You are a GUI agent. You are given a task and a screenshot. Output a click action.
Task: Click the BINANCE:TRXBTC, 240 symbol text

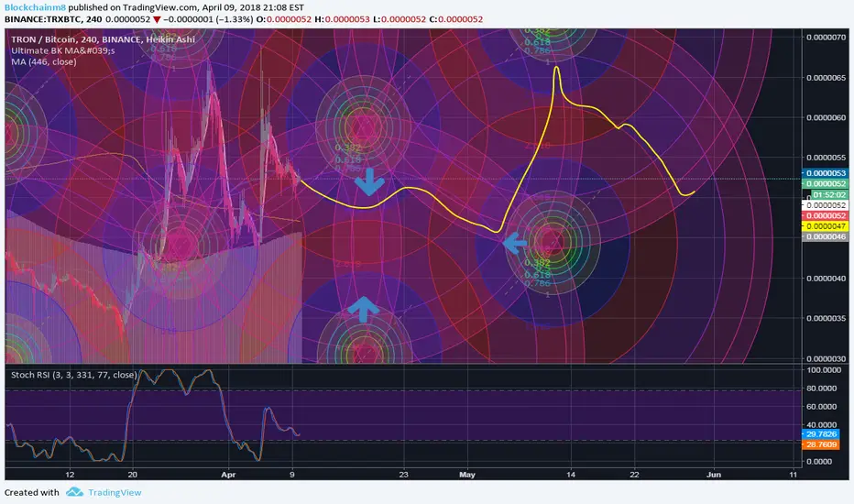[53, 19]
